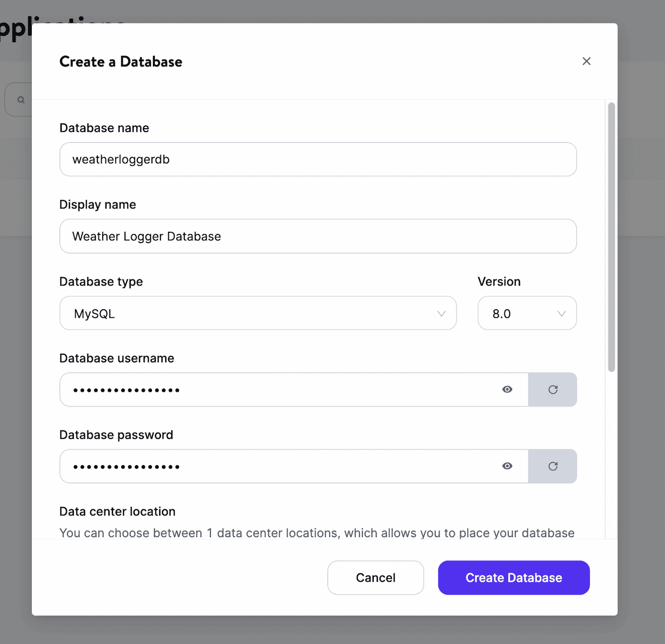Click the Database type label

(x=101, y=282)
